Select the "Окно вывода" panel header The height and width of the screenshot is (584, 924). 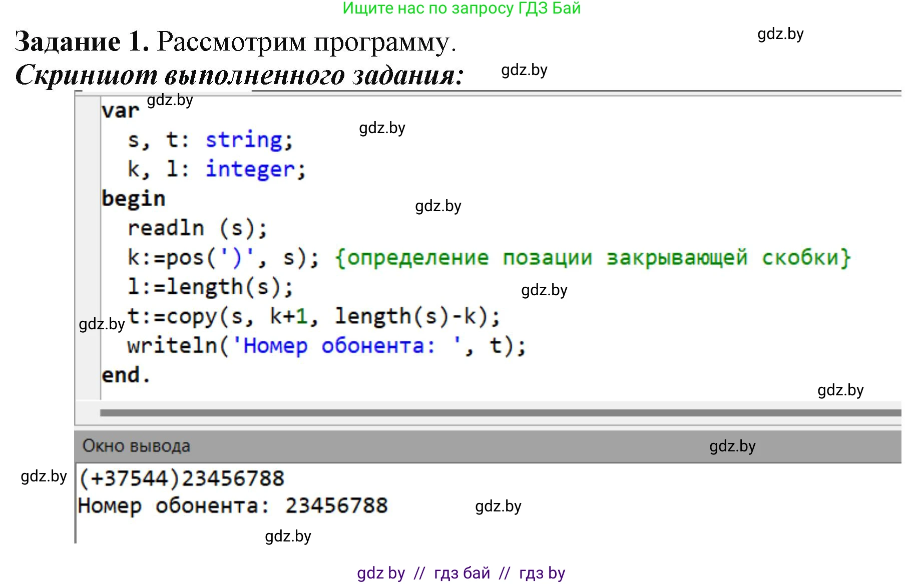point(136,446)
